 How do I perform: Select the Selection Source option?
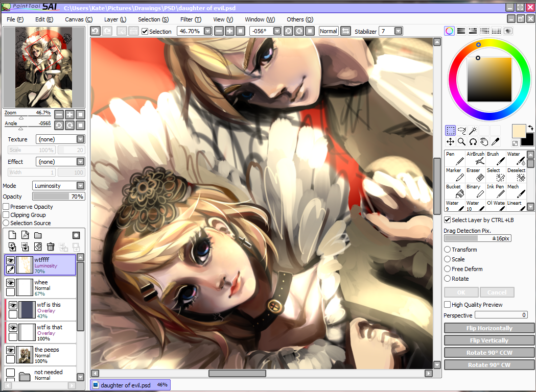[6, 223]
